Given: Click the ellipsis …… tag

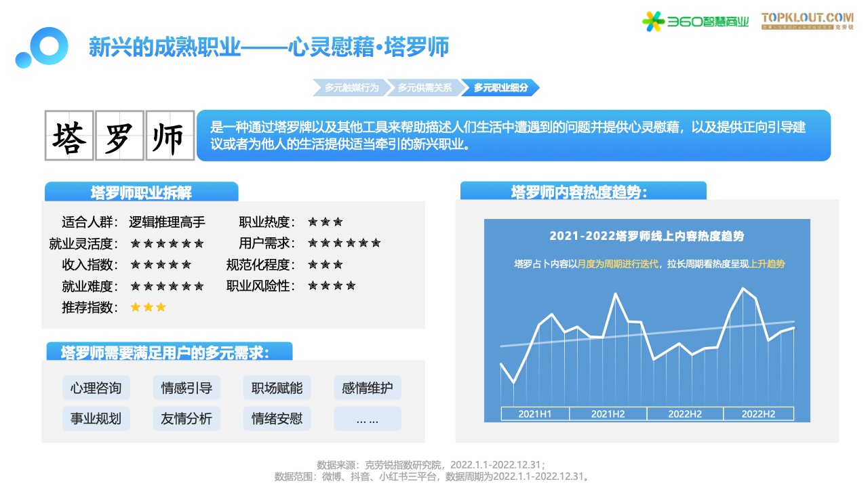Looking at the screenshot, I should click(368, 418).
